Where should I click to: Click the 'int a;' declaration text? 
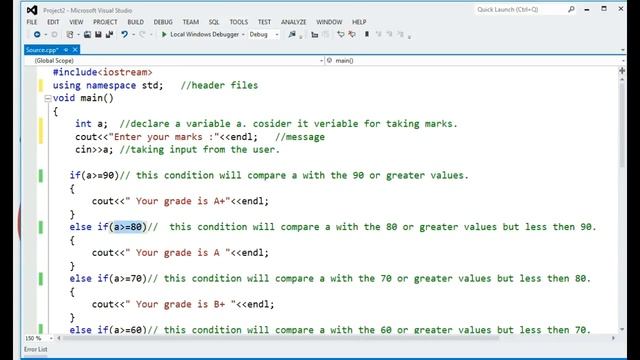coord(91,124)
